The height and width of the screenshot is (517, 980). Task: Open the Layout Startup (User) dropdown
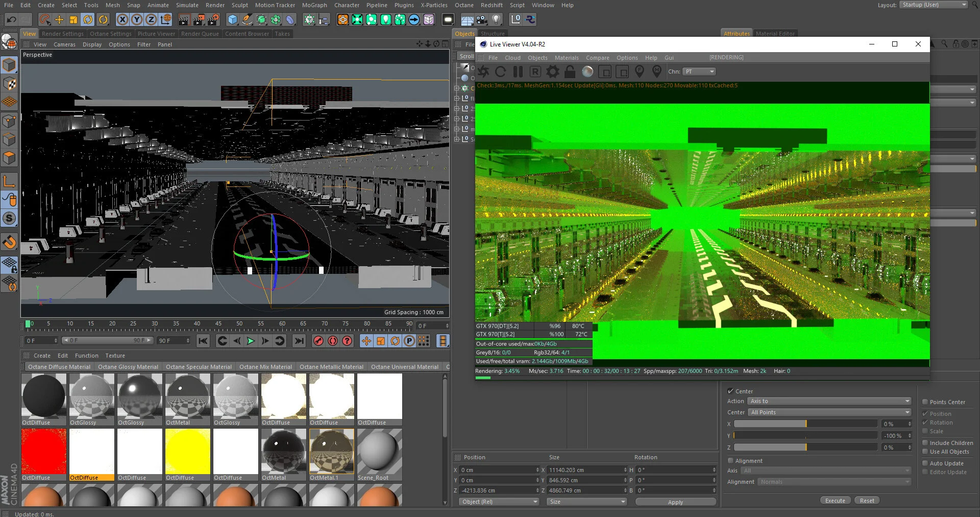(934, 5)
